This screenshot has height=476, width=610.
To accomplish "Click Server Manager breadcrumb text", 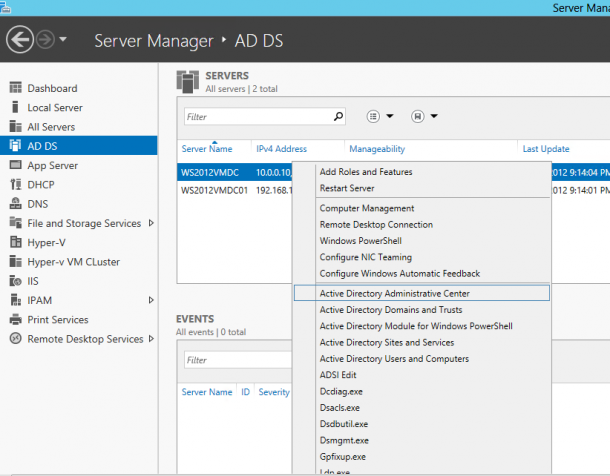I will [154, 41].
